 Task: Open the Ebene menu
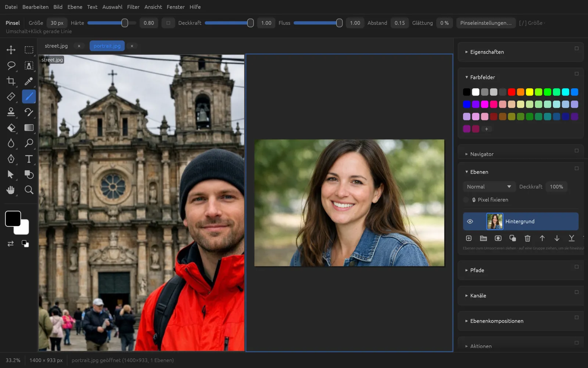click(x=75, y=7)
